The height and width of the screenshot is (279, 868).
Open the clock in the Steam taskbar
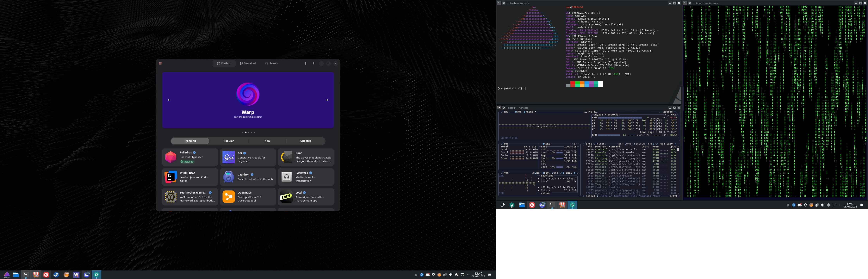pos(478,275)
